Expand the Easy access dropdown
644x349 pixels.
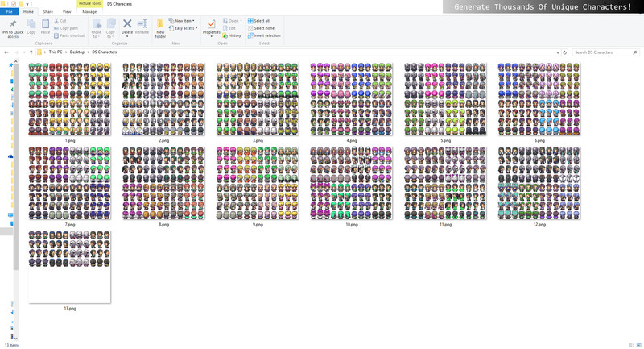pos(184,28)
